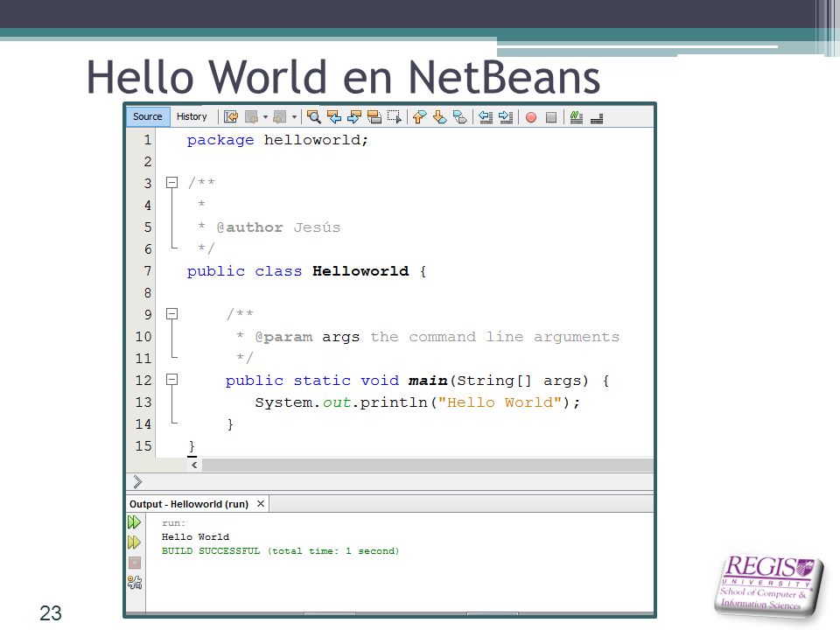Click the 'package' keyword on line 1

[220, 140]
